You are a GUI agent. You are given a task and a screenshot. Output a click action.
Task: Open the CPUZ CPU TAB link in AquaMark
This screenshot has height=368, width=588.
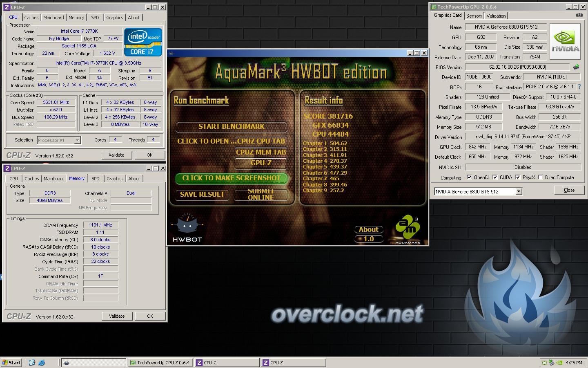coord(231,141)
